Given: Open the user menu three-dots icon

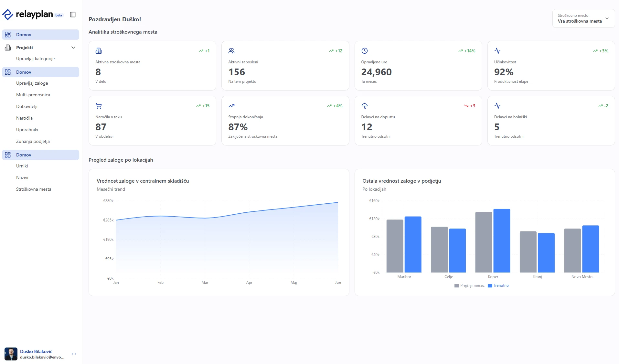Looking at the screenshot, I should point(74,354).
